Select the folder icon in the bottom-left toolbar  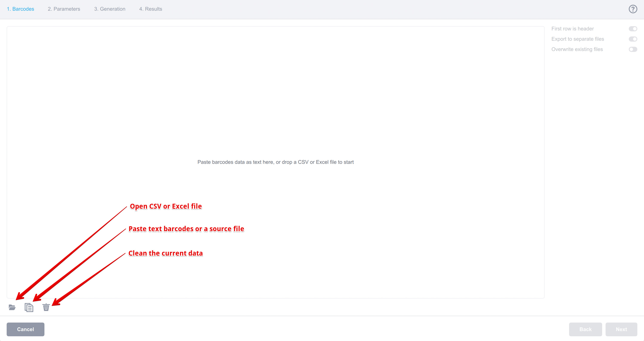[x=12, y=307]
